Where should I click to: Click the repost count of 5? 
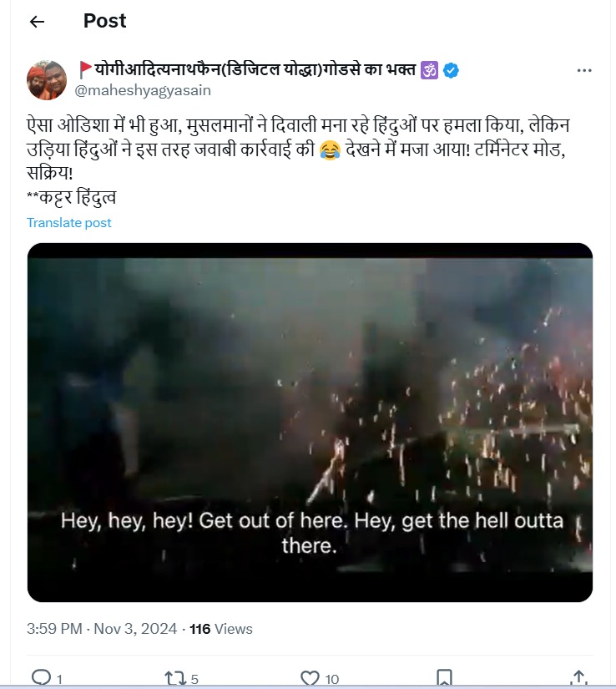pos(194,678)
